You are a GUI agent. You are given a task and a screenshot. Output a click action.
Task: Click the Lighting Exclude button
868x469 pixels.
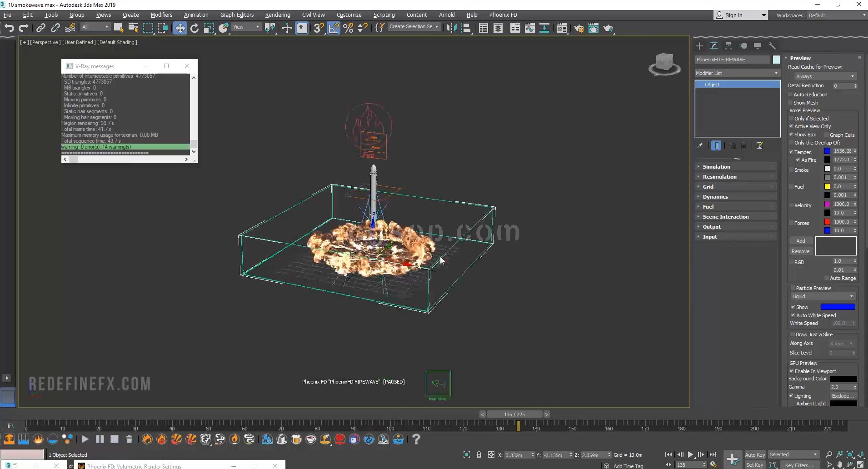click(x=843, y=396)
